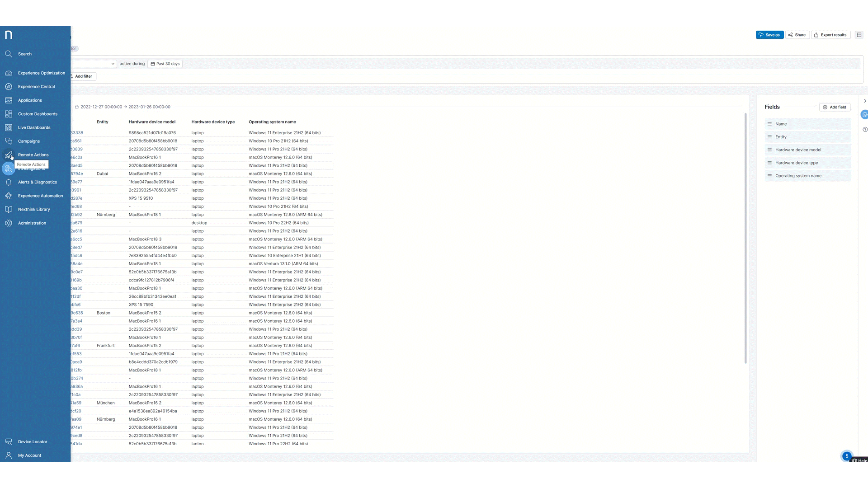Click the Live Dashboards sidebar label
The image size is (868, 488).
coord(34,127)
